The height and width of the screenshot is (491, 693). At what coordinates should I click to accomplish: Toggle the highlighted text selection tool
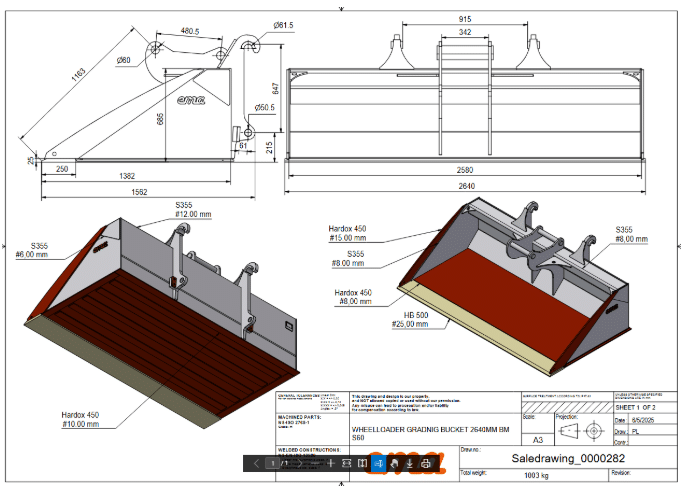[379, 463]
